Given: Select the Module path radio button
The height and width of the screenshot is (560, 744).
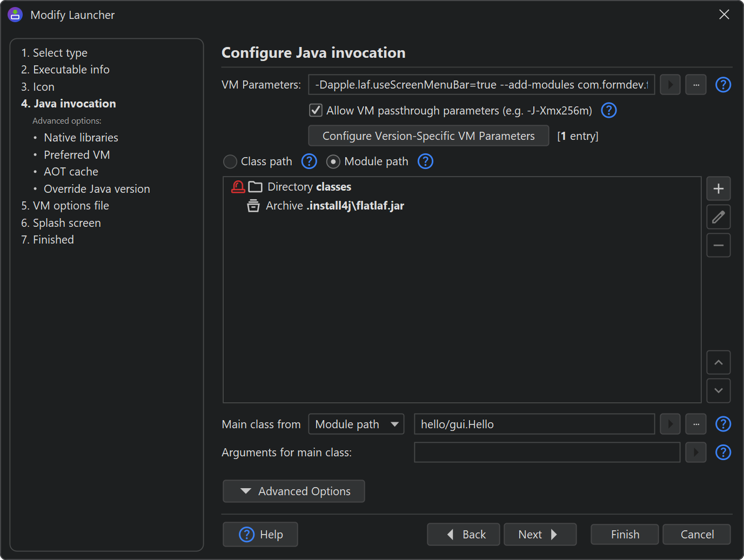Looking at the screenshot, I should 333,161.
